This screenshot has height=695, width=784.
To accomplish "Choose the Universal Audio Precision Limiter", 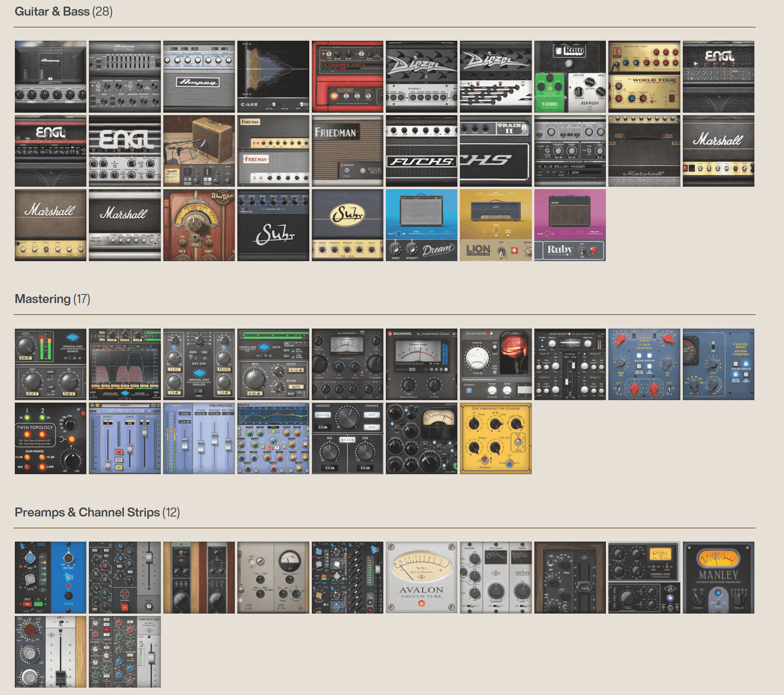I will point(273,364).
